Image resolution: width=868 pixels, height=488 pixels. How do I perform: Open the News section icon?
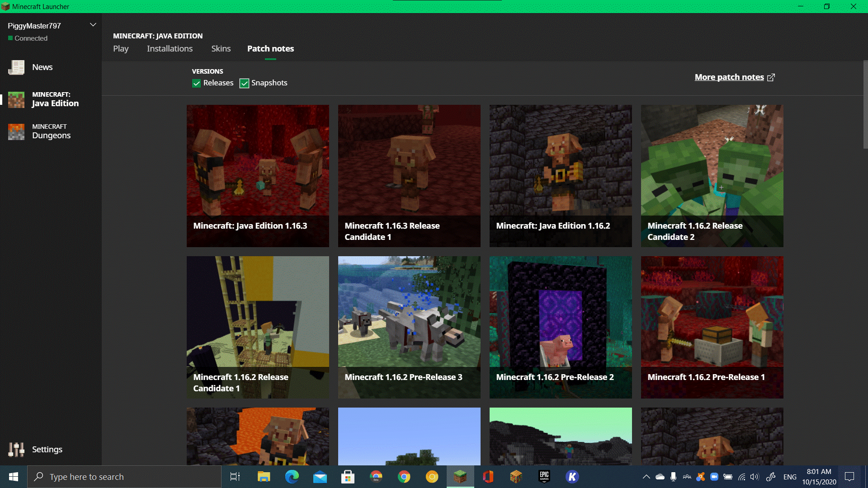[x=16, y=67]
